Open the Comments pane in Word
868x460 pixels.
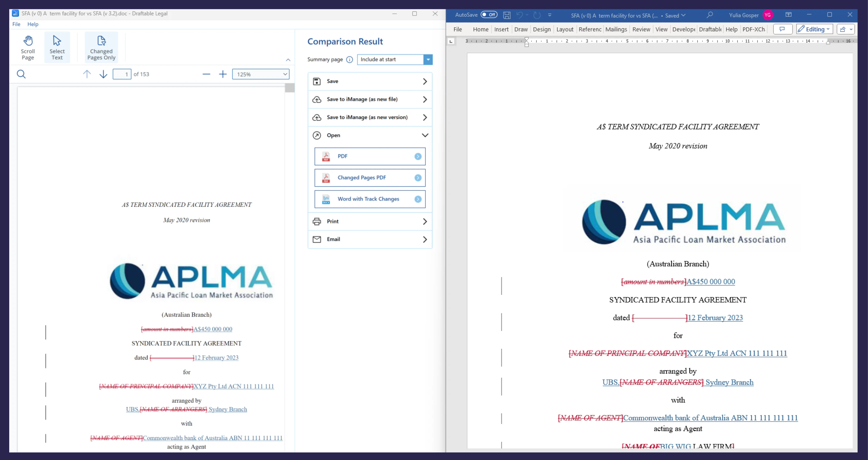[782, 29]
